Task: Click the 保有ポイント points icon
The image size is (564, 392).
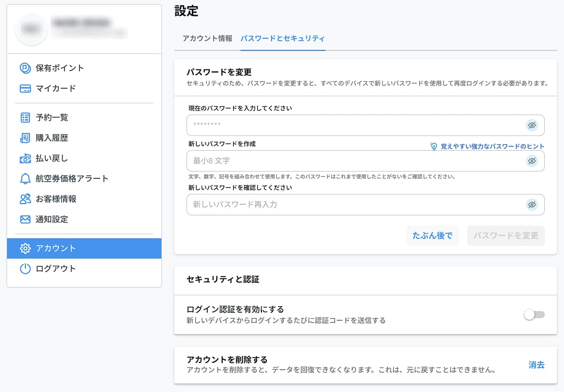Action: 25,68
